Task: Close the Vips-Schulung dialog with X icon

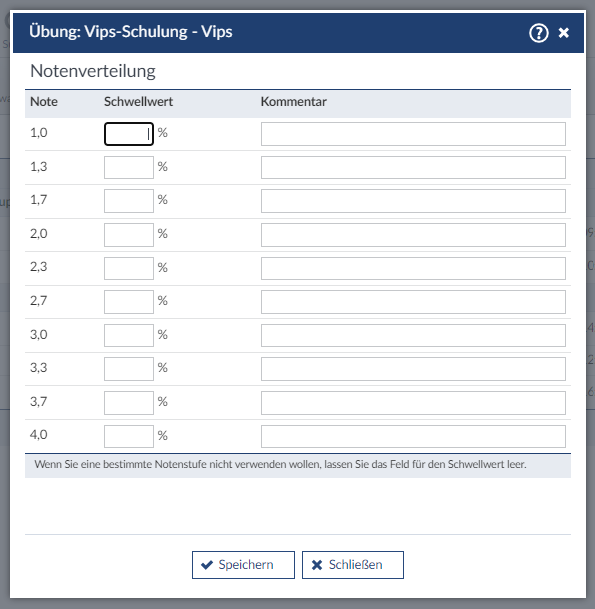Action: pos(564,33)
